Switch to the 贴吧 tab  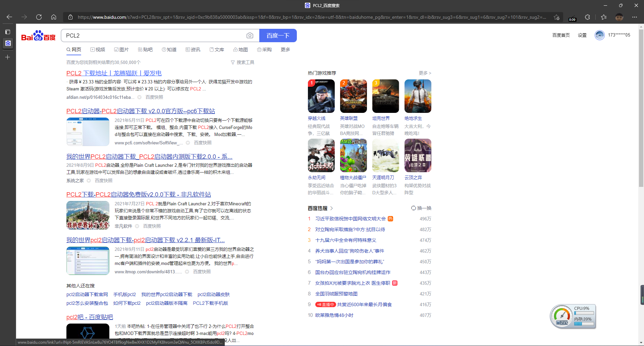click(x=145, y=50)
